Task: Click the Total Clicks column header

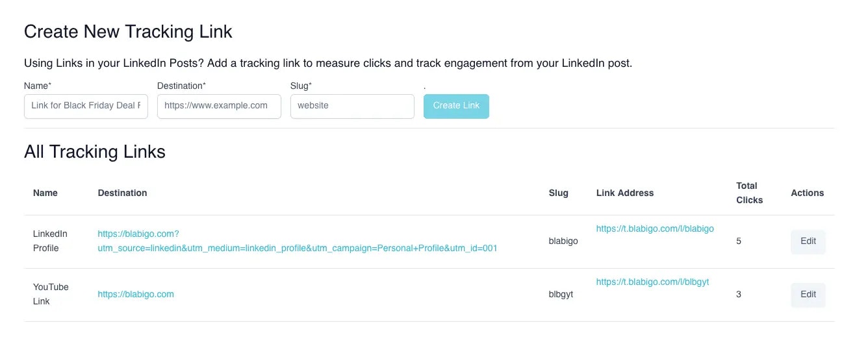Action: [749, 193]
